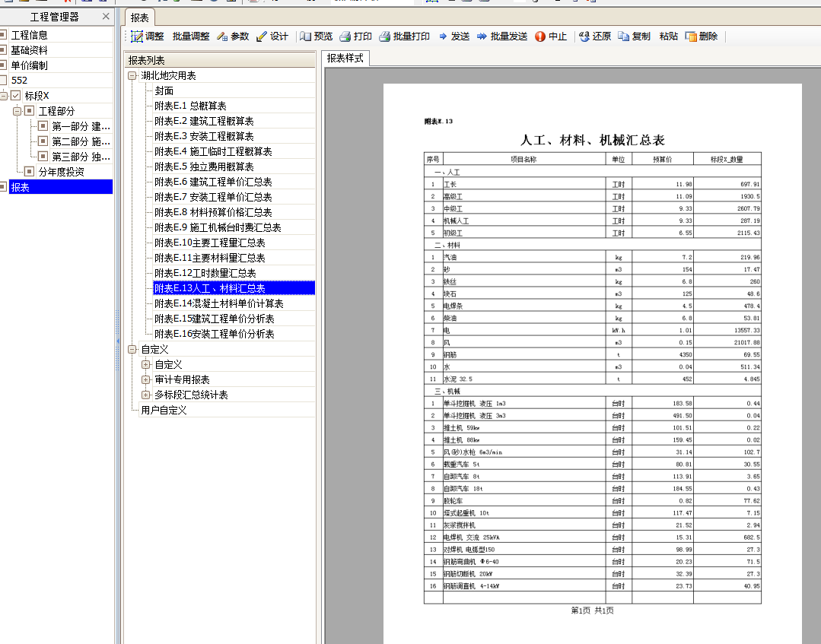Open 预览 (Preview) for the report
Viewport: 821px width, 644px height.
pyautogui.click(x=306, y=36)
